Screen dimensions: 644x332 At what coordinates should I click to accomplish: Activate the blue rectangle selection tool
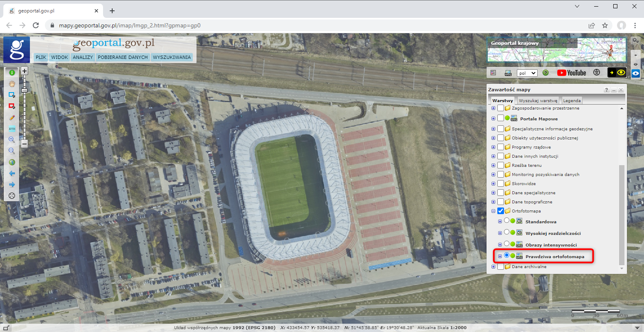pos(12,95)
